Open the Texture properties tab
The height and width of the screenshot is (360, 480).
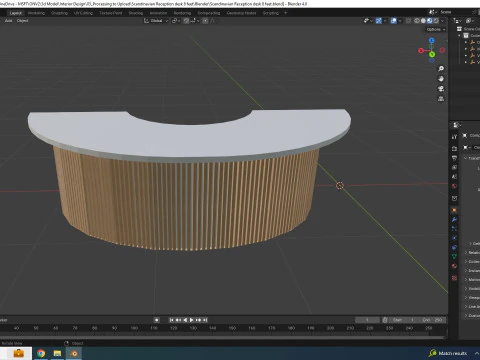coord(454,278)
